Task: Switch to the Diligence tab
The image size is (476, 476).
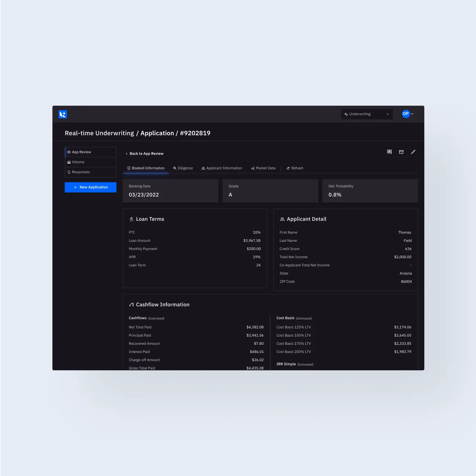Action: (x=183, y=168)
